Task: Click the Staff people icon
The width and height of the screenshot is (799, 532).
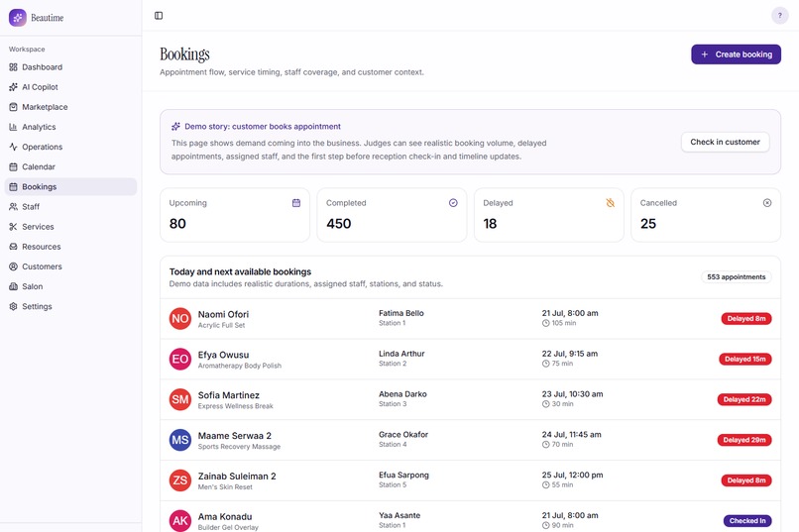Action: pyautogui.click(x=13, y=207)
